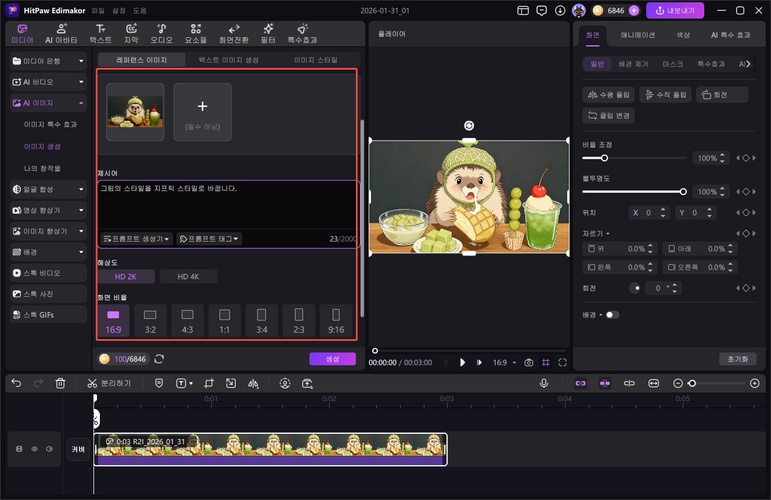The height and width of the screenshot is (500, 771).
Task: Select HD 4K resolution
Action: click(x=188, y=277)
